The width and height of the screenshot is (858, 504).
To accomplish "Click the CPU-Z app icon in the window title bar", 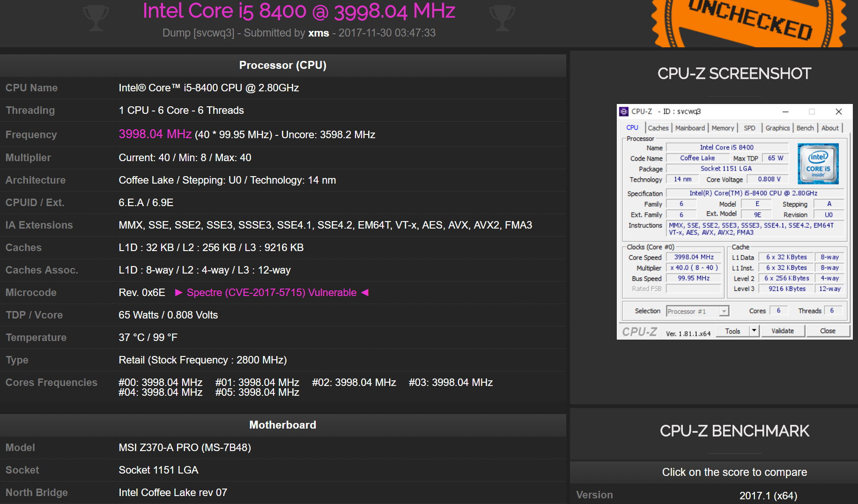I will [624, 111].
